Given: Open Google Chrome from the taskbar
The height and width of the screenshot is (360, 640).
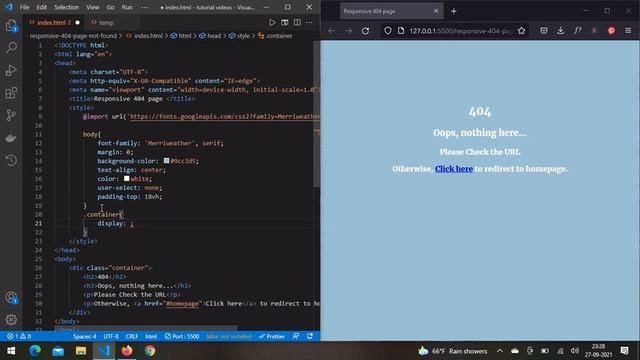Looking at the screenshot, I should (150, 351).
